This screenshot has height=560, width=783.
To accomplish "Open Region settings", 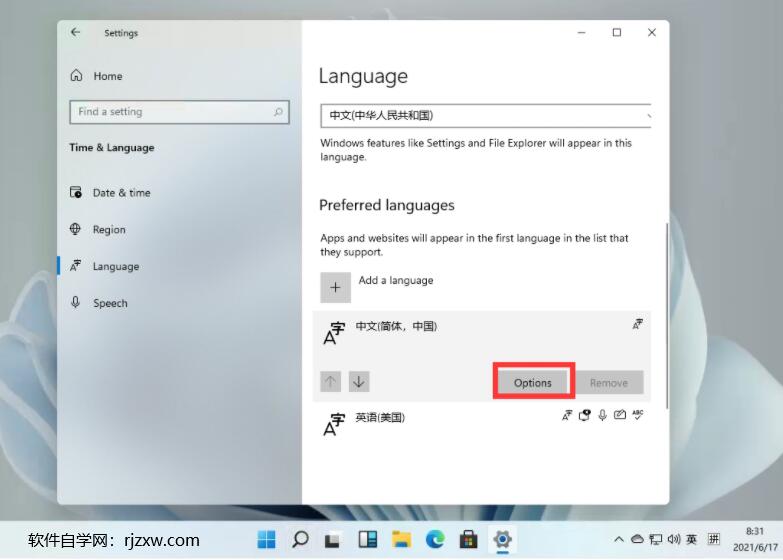I will pos(98,229).
